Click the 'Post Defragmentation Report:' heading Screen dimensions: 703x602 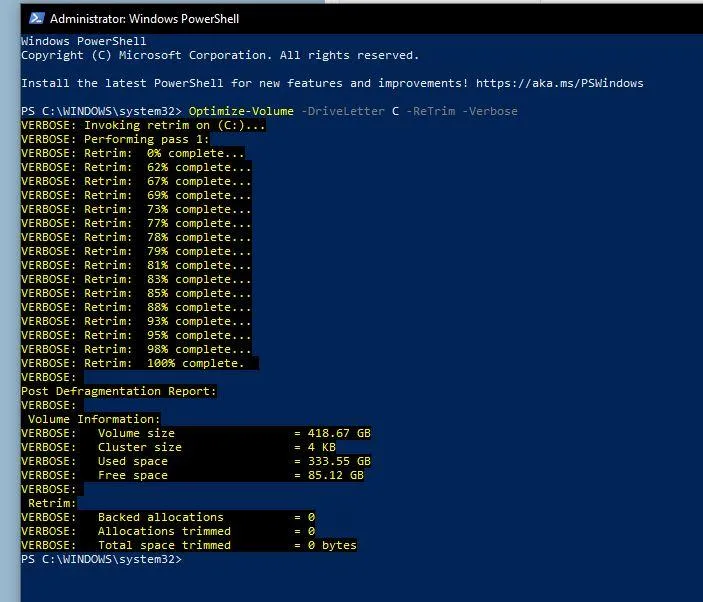pos(119,391)
